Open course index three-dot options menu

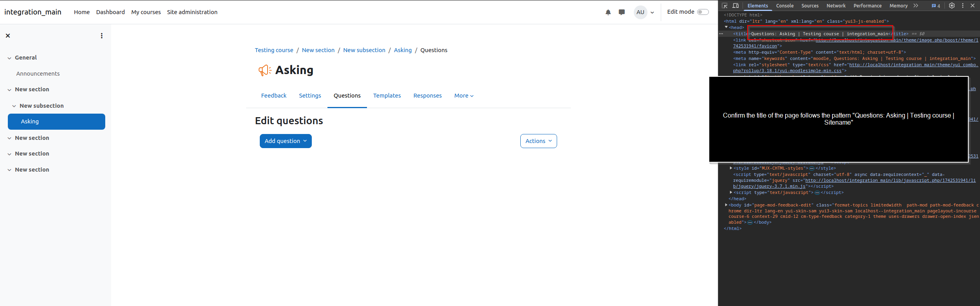click(102, 36)
